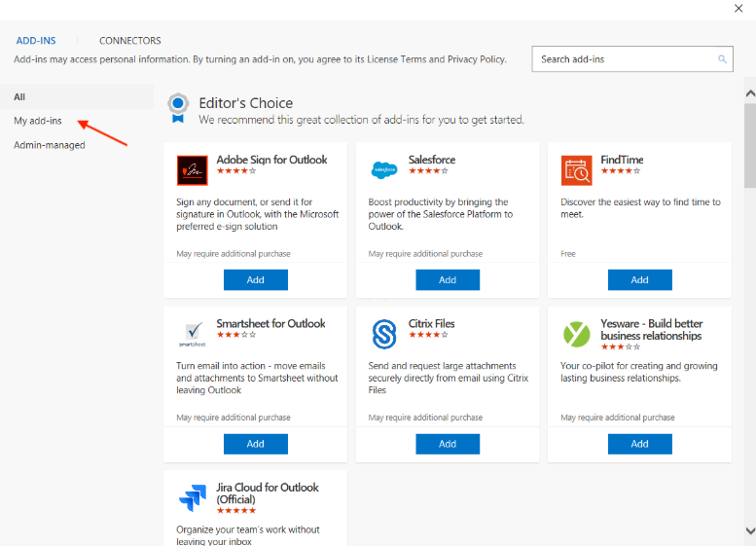This screenshot has height=546, width=756.
Task: Click the Citrix Files logo icon
Action: pyautogui.click(x=384, y=334)
